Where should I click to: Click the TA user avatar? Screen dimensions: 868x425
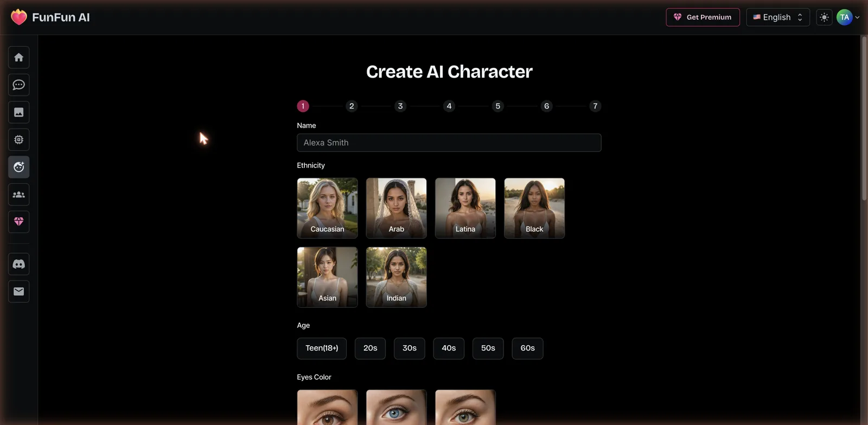(x=844, y=17)
